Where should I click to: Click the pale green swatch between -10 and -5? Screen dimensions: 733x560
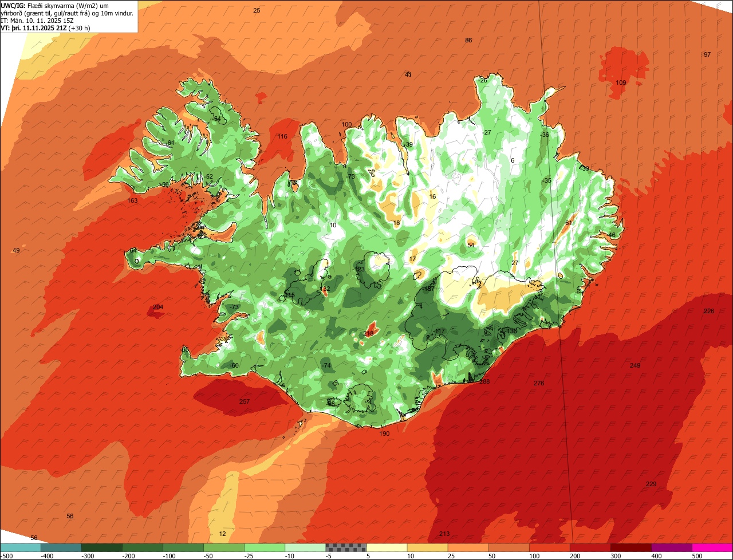305,547
